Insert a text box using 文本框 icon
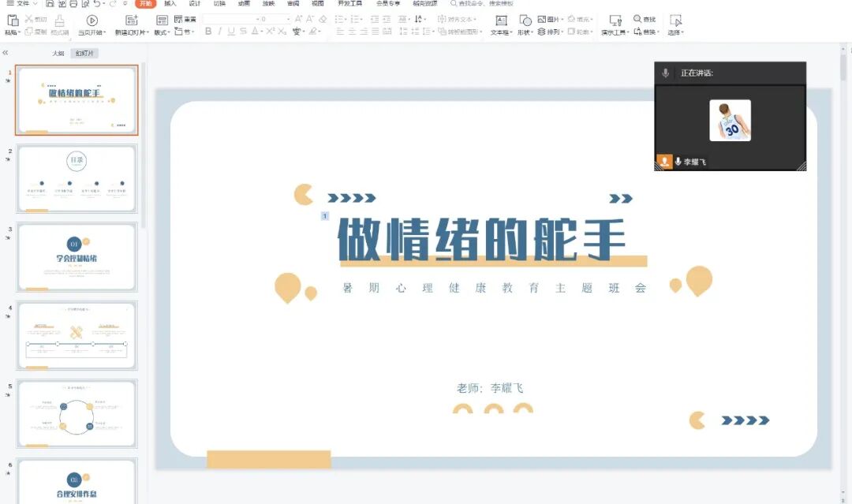The width and height of the screenshot is (852, 504). pos(502,21)
